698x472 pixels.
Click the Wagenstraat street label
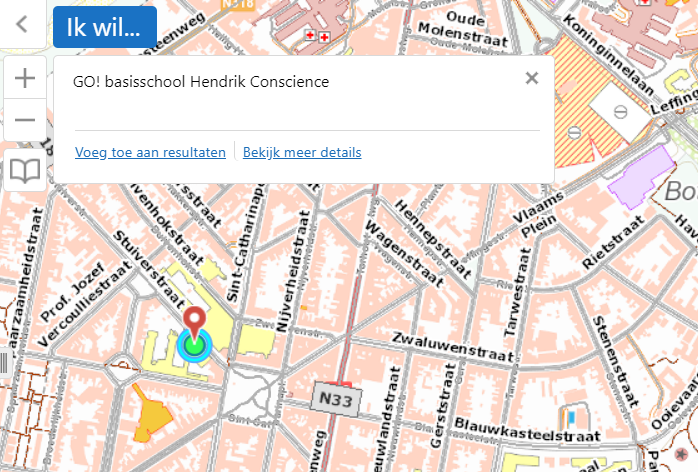point(404,253)
